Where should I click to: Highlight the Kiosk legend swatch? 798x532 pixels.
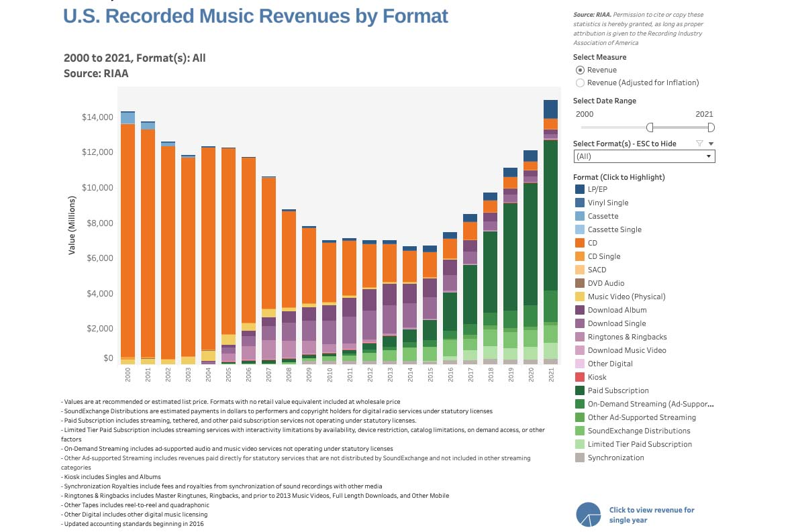tap(580, 378)
